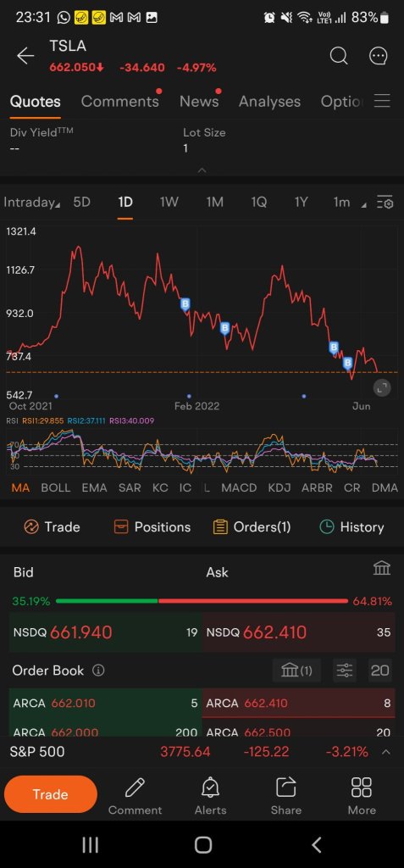Tap the Android home button
404x868 pixels.
tap(203, 845)
